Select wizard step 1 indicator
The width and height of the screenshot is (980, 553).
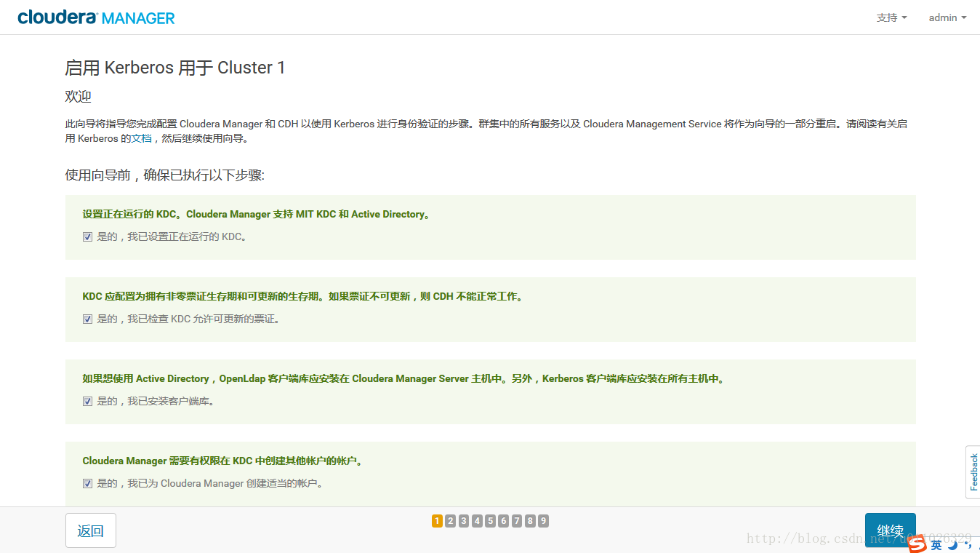(437, 521)
